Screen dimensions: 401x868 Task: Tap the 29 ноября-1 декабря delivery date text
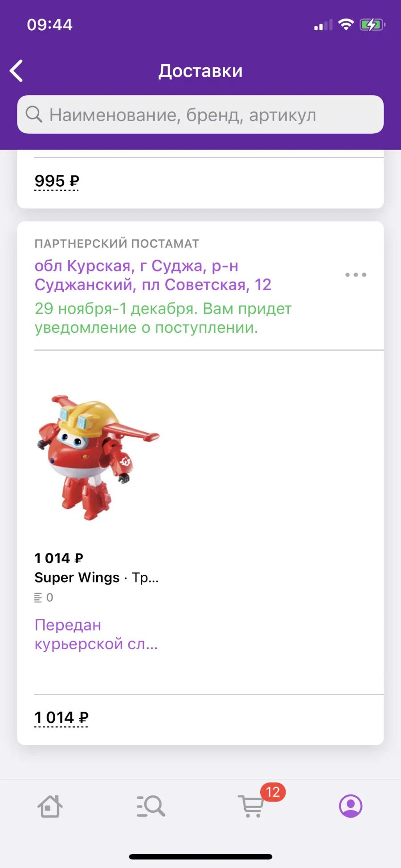point(163,318)
